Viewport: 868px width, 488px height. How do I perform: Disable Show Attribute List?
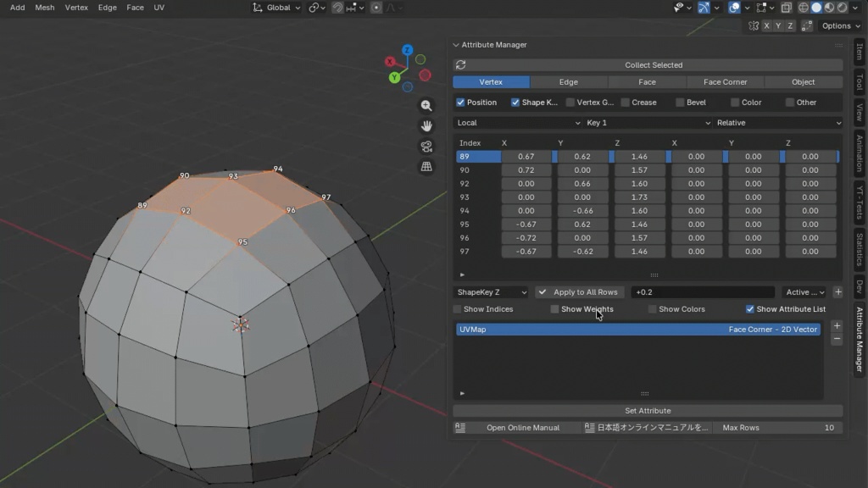tap(749, 309)
